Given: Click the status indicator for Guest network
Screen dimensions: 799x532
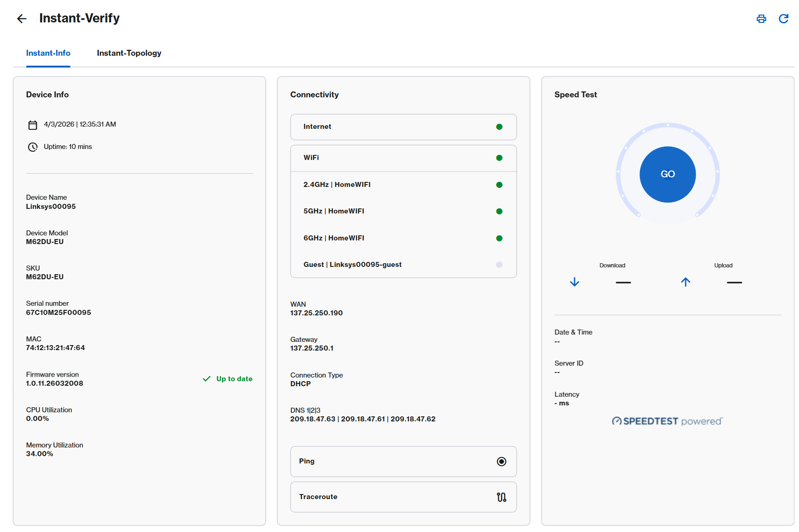Looking at the screenshot, I should click(499, 265).
